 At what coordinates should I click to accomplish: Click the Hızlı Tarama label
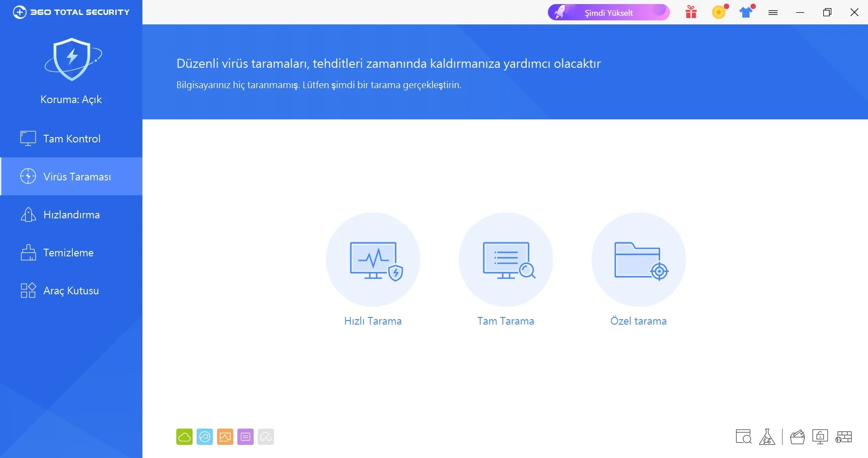click(x=373, y=321)
